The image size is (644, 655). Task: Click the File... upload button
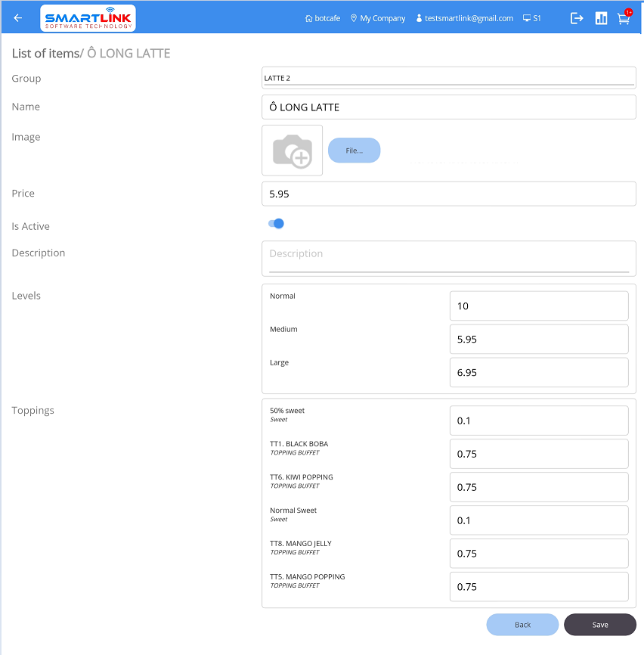(354, 151)
